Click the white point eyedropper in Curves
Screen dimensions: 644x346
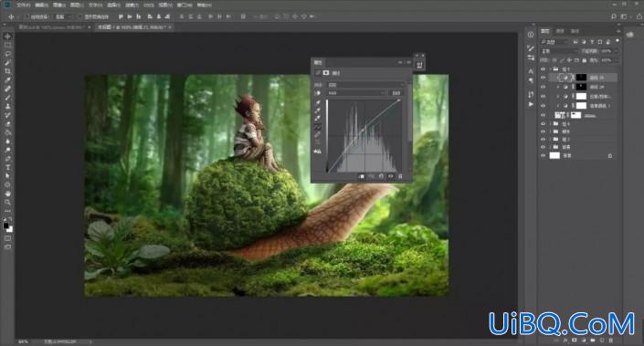click(318, 118)
